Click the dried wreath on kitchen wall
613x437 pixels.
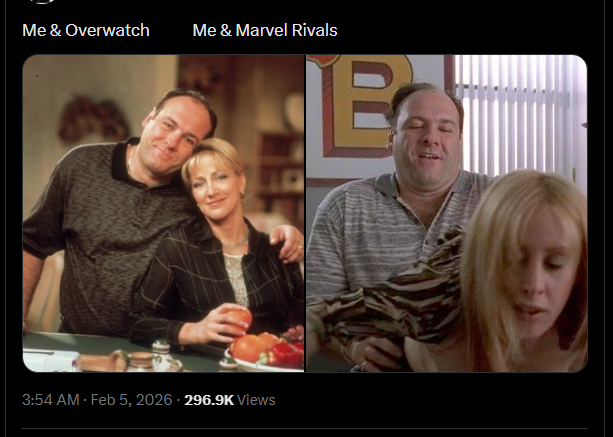[93, 118]
